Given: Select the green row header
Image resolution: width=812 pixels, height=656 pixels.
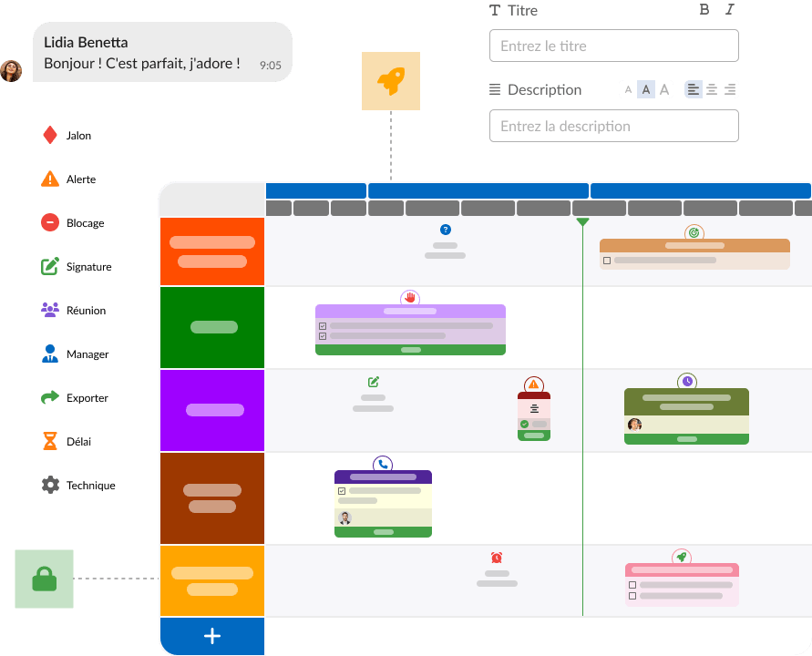Looking at the screenshot, I should (212, 327).
